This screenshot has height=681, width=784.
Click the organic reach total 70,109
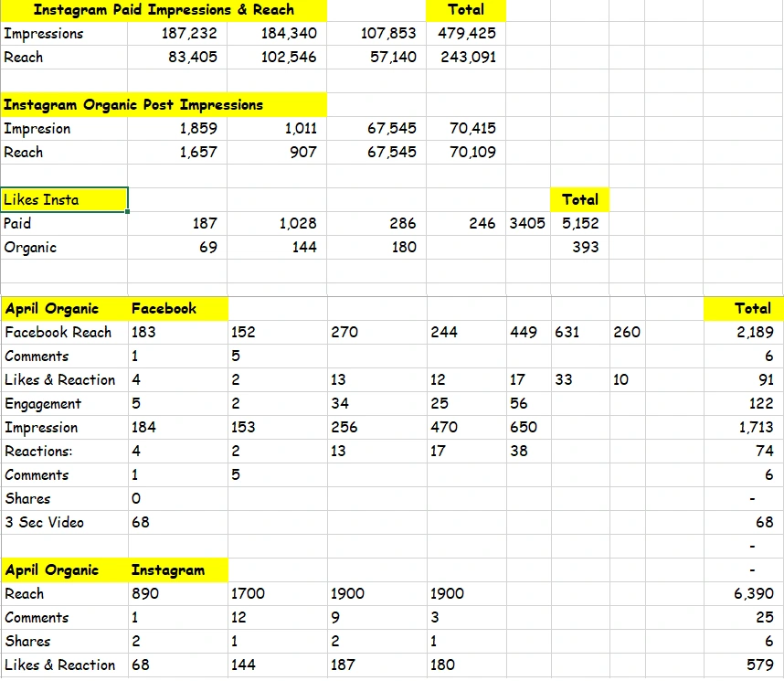(x=466, y=152)
